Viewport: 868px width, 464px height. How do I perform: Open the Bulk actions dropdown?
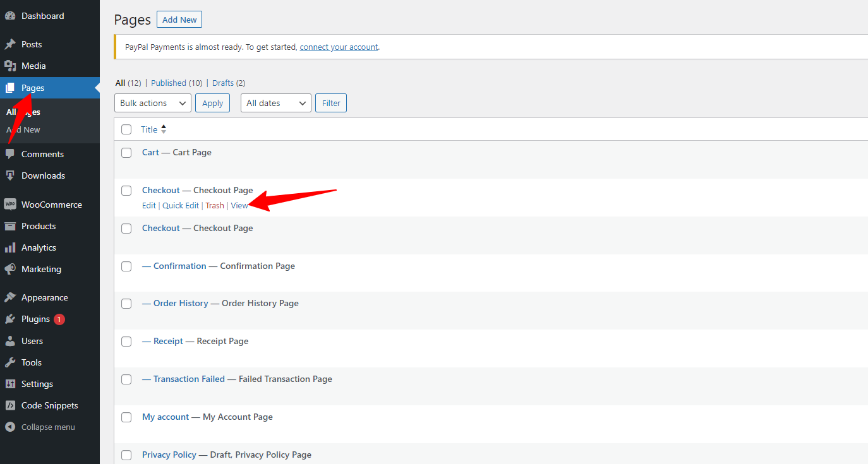tap(153, 103)
